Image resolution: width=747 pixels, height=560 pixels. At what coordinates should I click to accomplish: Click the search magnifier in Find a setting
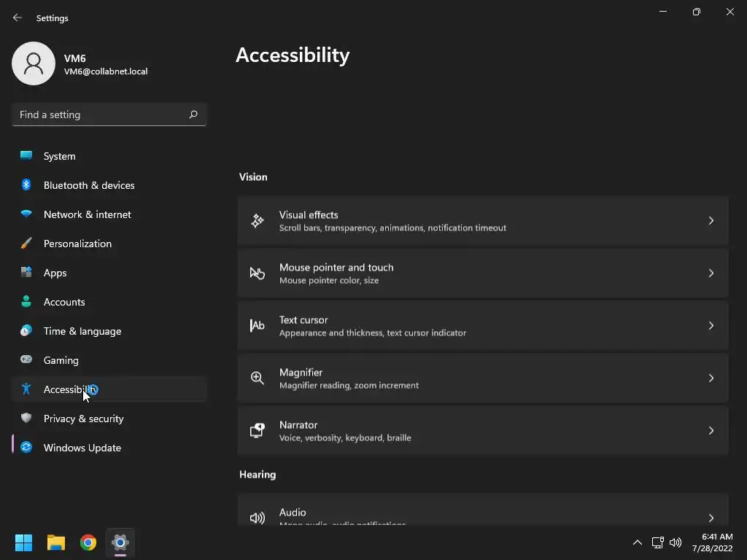pos(193,114)
